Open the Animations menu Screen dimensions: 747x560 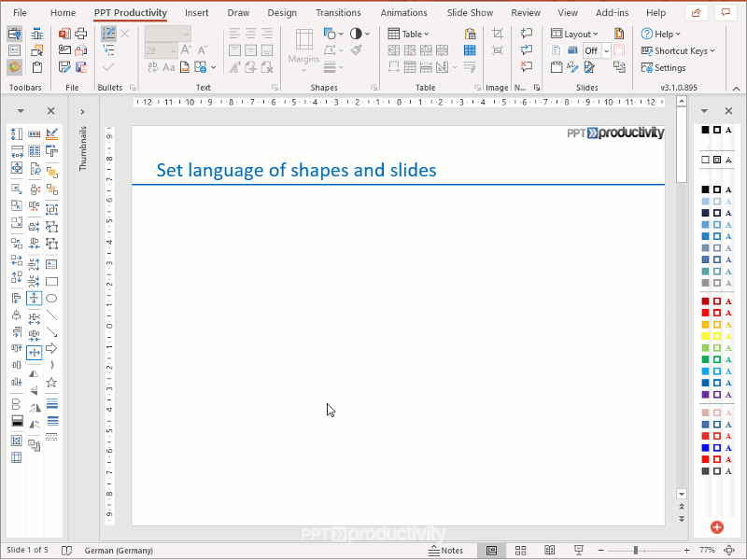(403, 12)
